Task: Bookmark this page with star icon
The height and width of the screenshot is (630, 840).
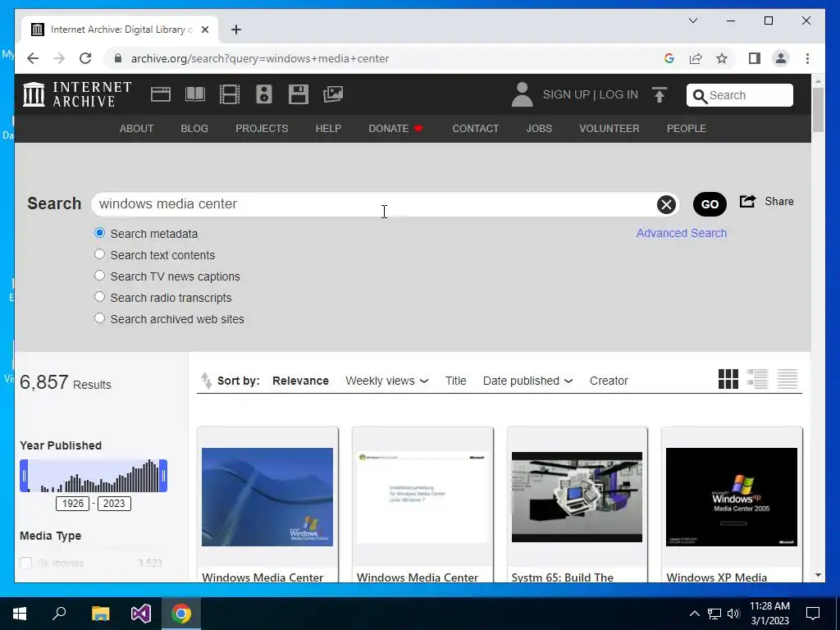Action: point(722,58)
